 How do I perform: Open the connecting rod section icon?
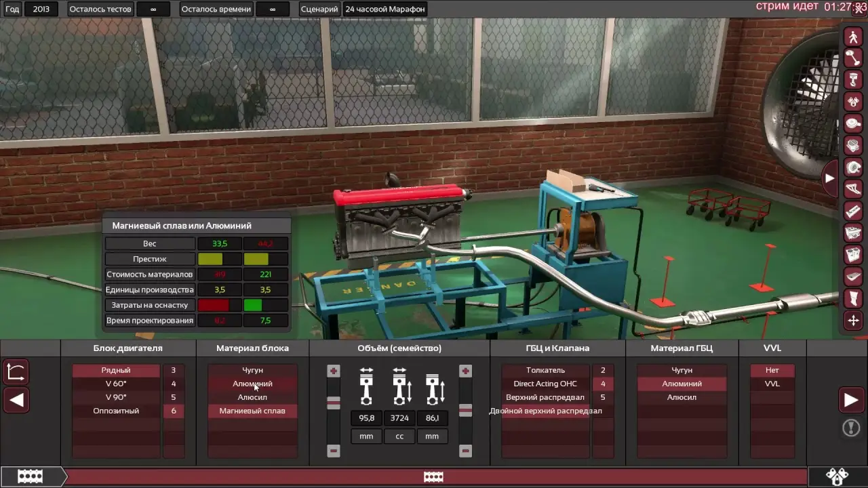852,59
